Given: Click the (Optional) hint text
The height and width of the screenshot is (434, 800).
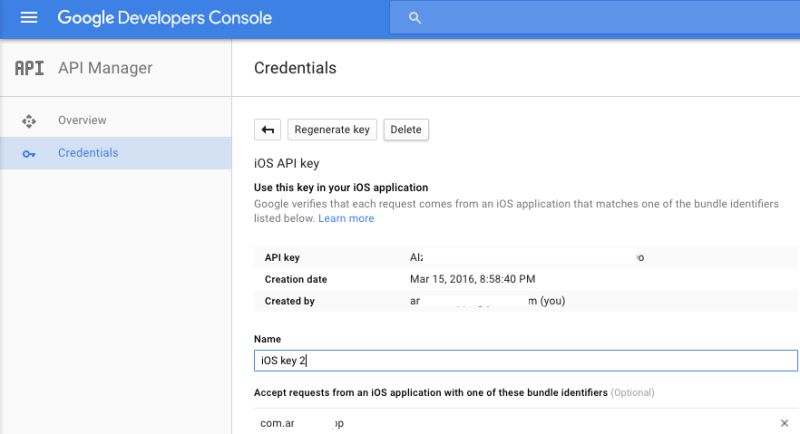Looking at the screenshot, I should click(x=632, y=393).
